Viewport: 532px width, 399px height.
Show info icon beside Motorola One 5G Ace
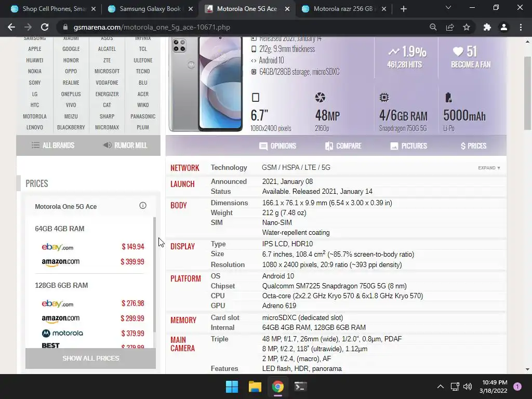pos(143,206)
